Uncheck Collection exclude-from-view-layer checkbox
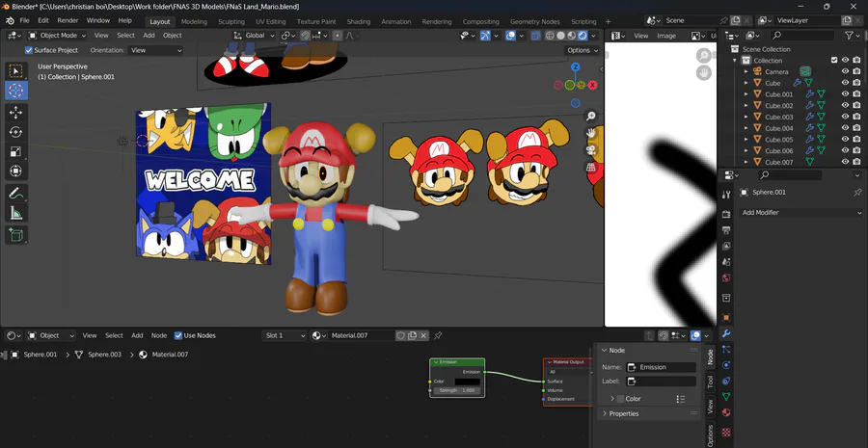The width and height of the screenshot is (868, 448). (834, 61)
